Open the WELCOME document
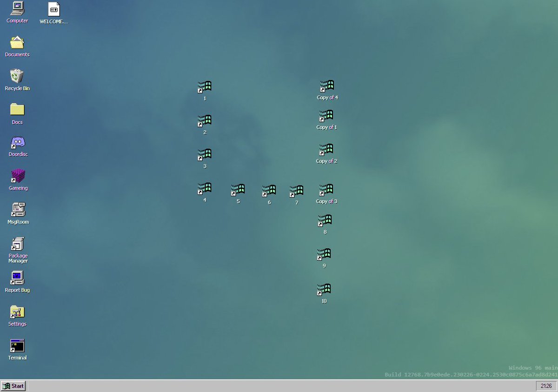Viewport: 558px width, 392px height. click(53, 9)
